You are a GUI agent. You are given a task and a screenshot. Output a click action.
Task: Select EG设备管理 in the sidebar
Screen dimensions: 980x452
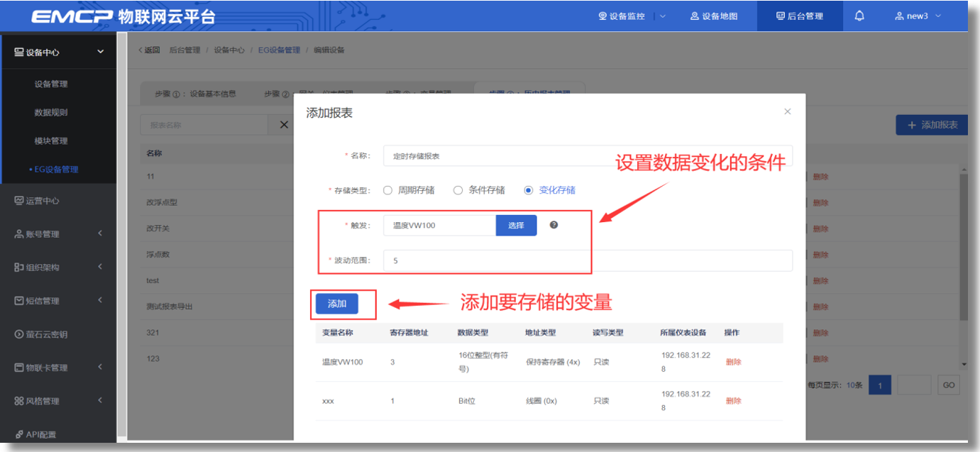click(56, 169)
